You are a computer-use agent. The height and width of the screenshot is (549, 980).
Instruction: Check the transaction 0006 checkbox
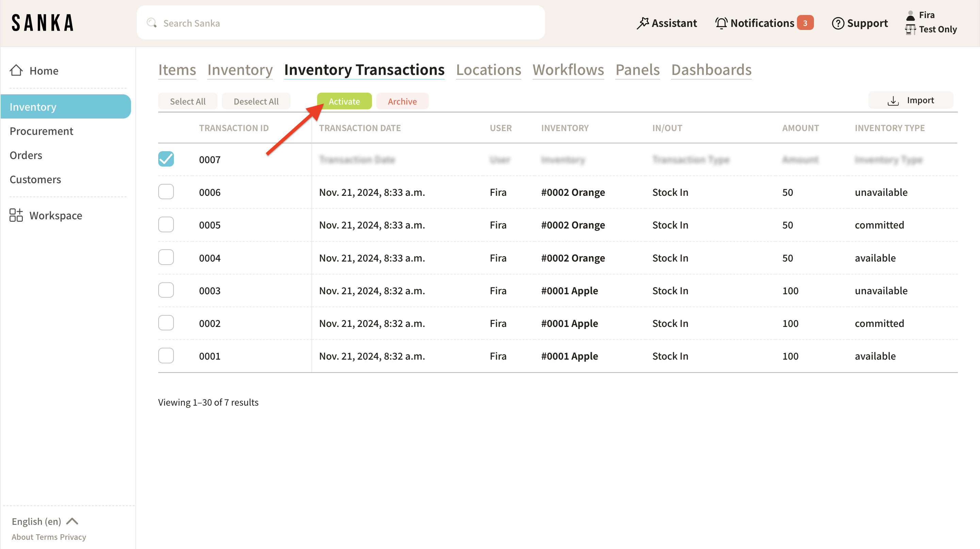pos(166,192)
